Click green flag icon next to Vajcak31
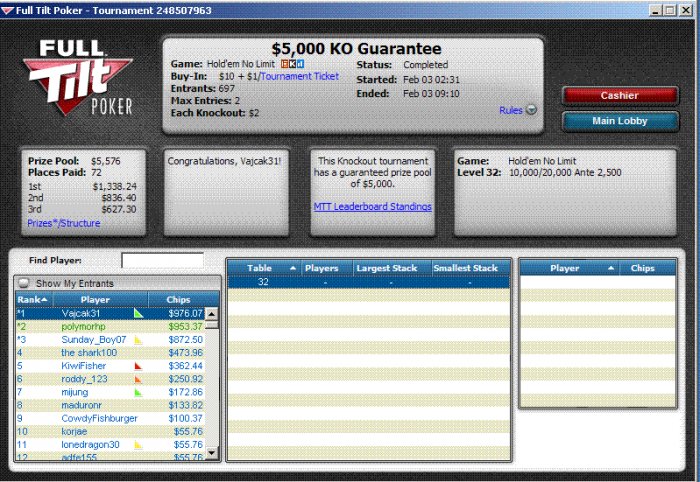This screenshot has height=482, width=700. click(x=138, y=313)
